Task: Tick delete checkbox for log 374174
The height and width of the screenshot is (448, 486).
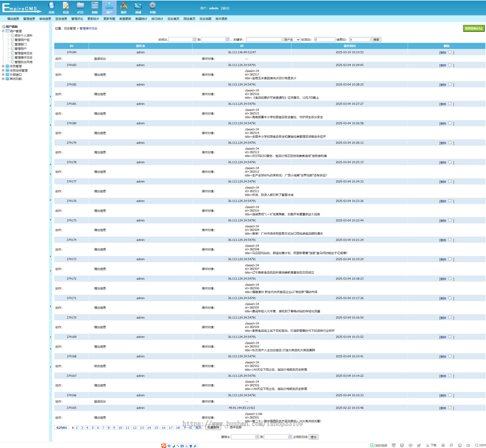Action: tap(450, 240)
